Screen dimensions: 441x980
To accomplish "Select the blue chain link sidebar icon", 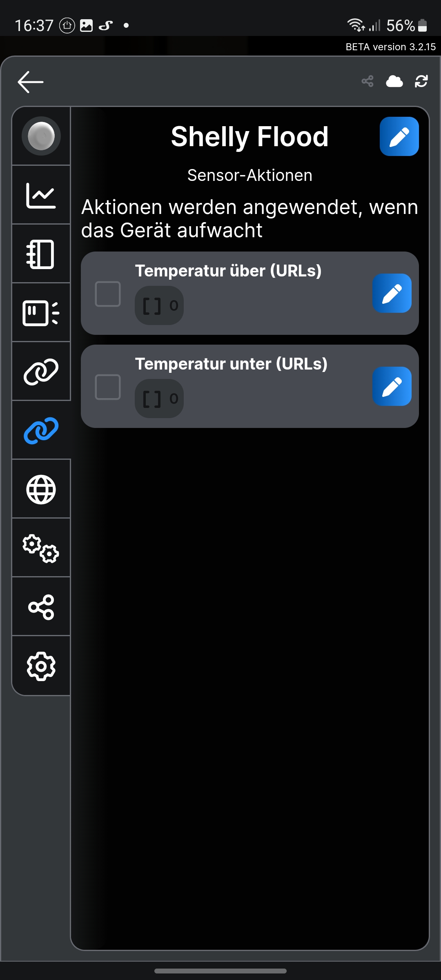I will point(41,430).
